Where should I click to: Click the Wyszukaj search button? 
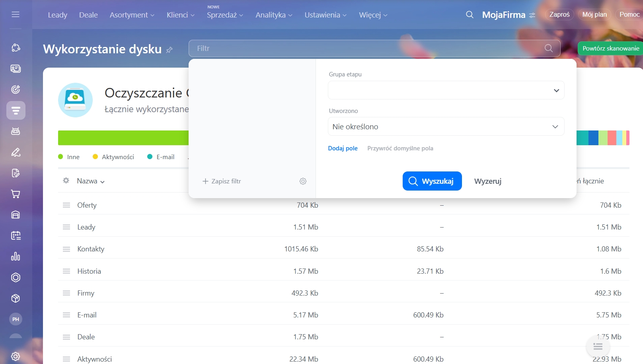(432, 181)
